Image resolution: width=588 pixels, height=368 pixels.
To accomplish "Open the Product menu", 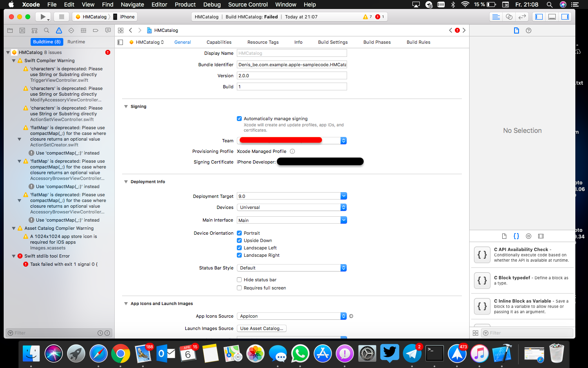I will [185, 4].
